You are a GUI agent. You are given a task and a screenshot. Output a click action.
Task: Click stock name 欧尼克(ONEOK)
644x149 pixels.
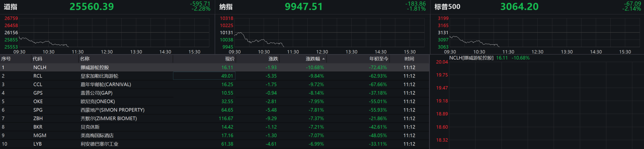pos(98,101)
